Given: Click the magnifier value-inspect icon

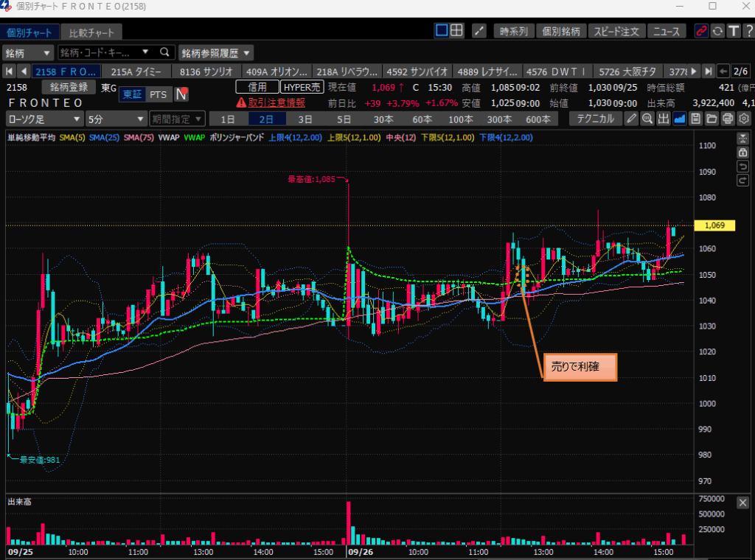Looking at the screenshot, I should click(x=647, y=119).
